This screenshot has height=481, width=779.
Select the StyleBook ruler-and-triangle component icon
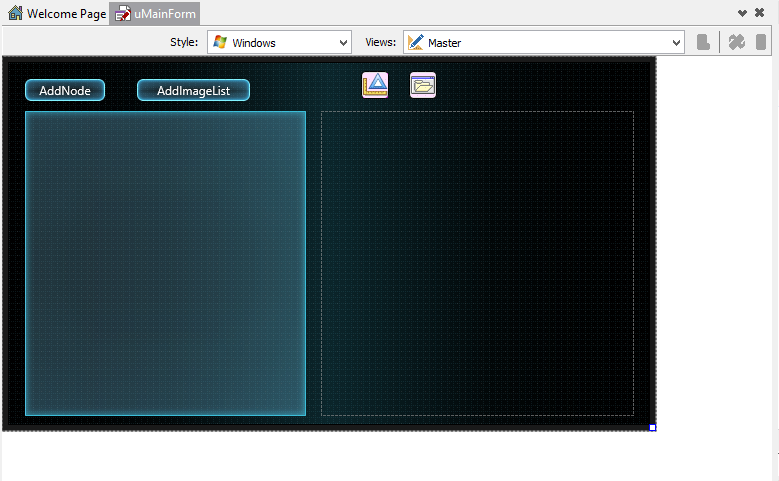pyautogui.click(x=375, y=85)
